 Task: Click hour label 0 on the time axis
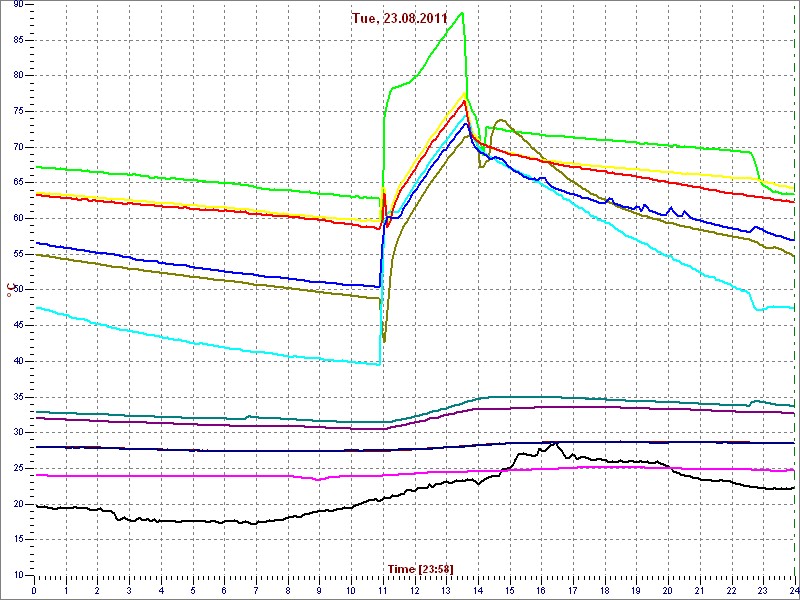click(34, 591)
